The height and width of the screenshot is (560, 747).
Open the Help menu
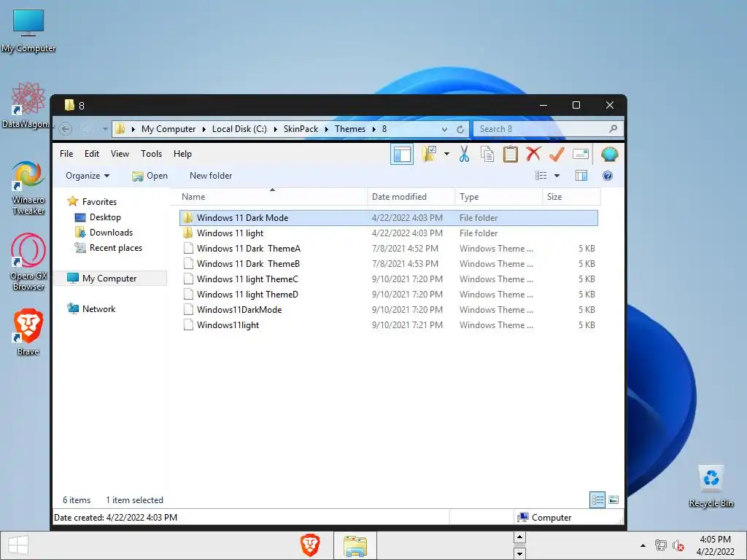[182, 154]
